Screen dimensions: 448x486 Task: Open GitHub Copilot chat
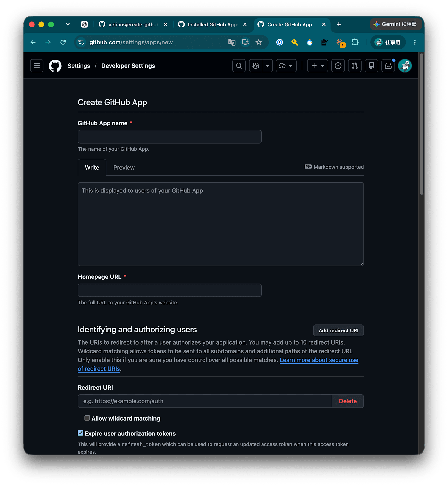pos(255,66)
